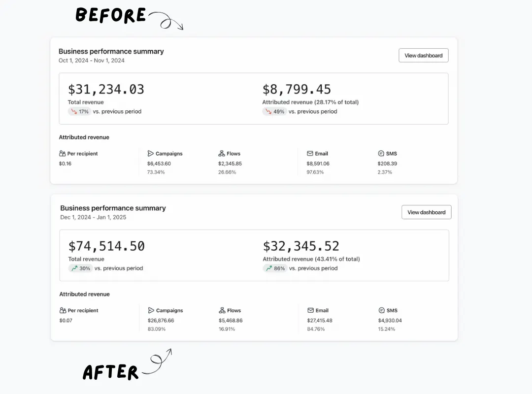The height and width of the screenshot is (394, 532).
Task: Click the $31,234.03 total revenue figure
Action: click(106, 89)
